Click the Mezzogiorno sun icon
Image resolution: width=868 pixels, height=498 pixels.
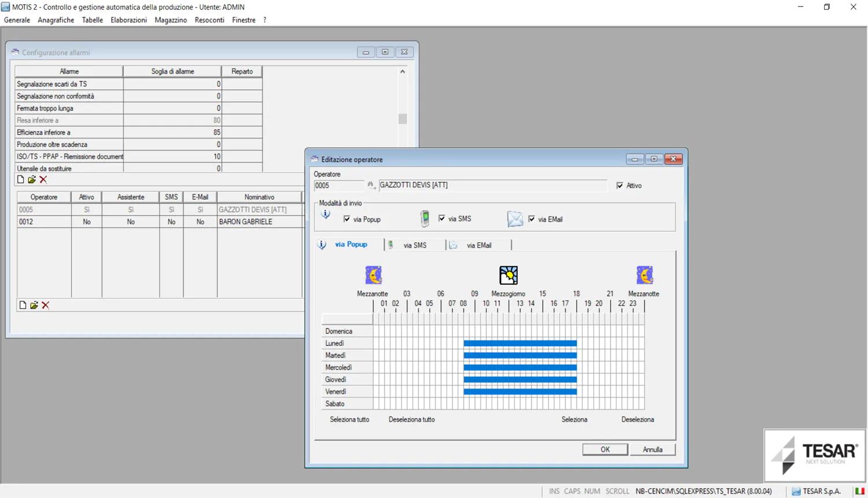[508, 274]
